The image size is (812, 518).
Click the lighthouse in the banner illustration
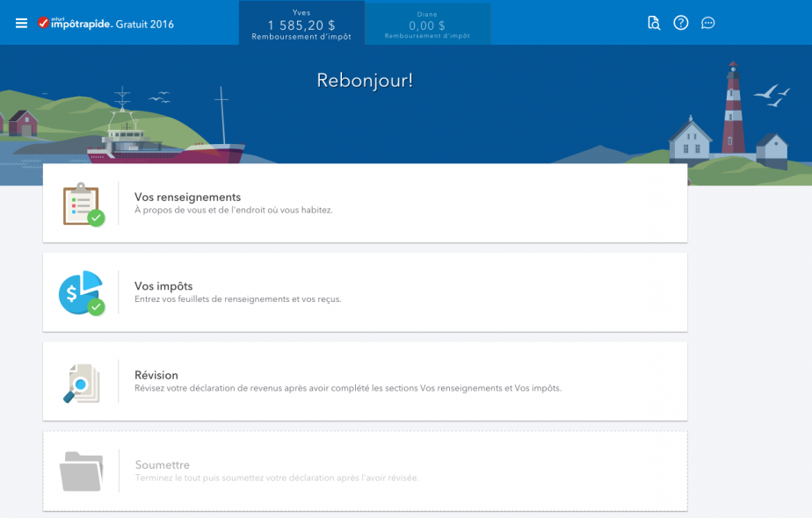[733, 110]
